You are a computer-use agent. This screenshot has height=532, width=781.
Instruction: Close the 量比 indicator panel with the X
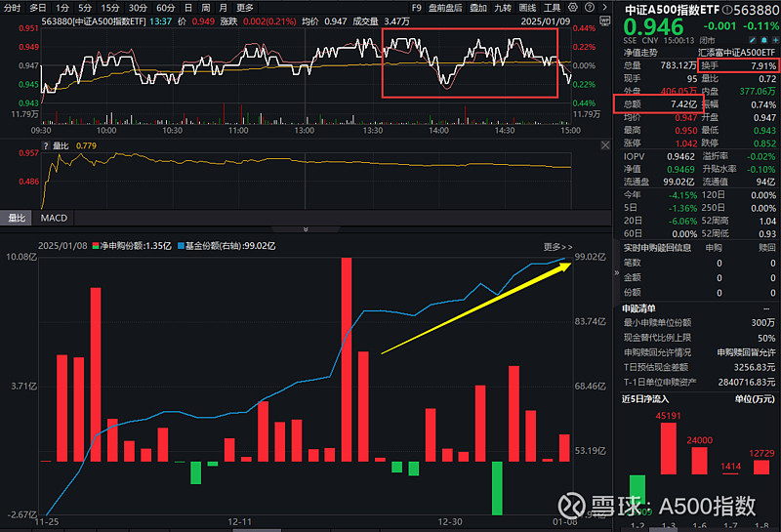[605, 145]
